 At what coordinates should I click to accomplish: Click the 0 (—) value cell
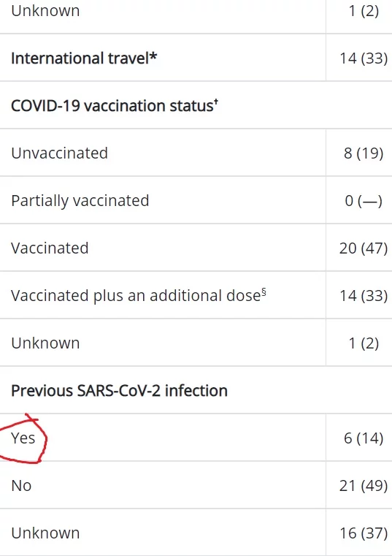364,201
